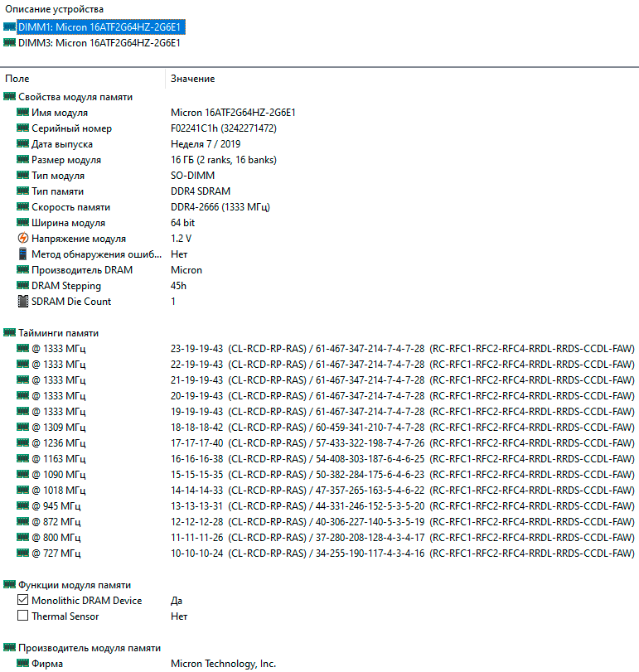Select the DRAM Stepping value 45h
This screenshot has width=639, height=672.
coord(178,285)
